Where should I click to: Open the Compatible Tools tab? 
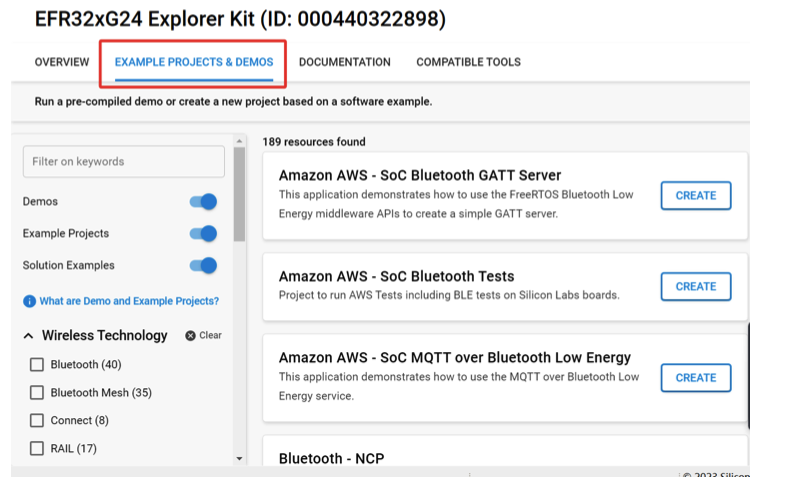[468, 62]
